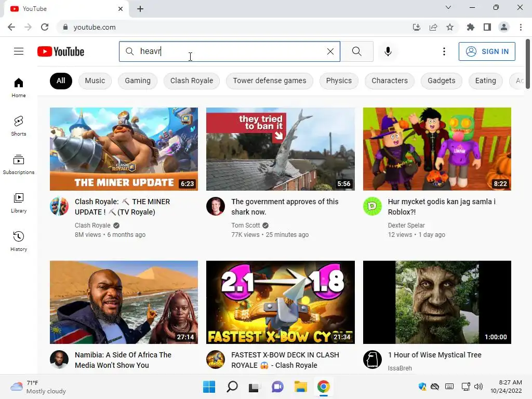Open the Tom Scott channel name link
This screenshot has width=532, height=399.
point(245,225)
